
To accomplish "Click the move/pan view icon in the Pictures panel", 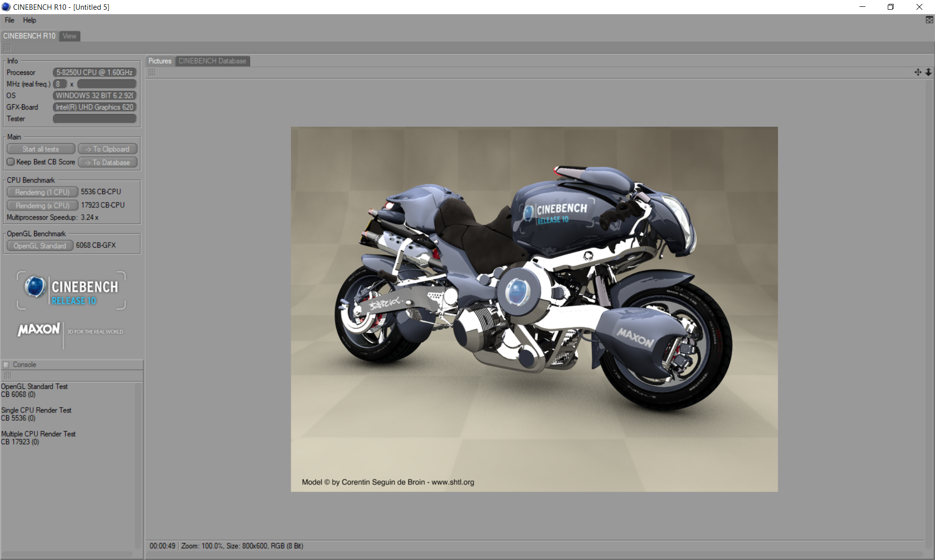I will point(917,72).
